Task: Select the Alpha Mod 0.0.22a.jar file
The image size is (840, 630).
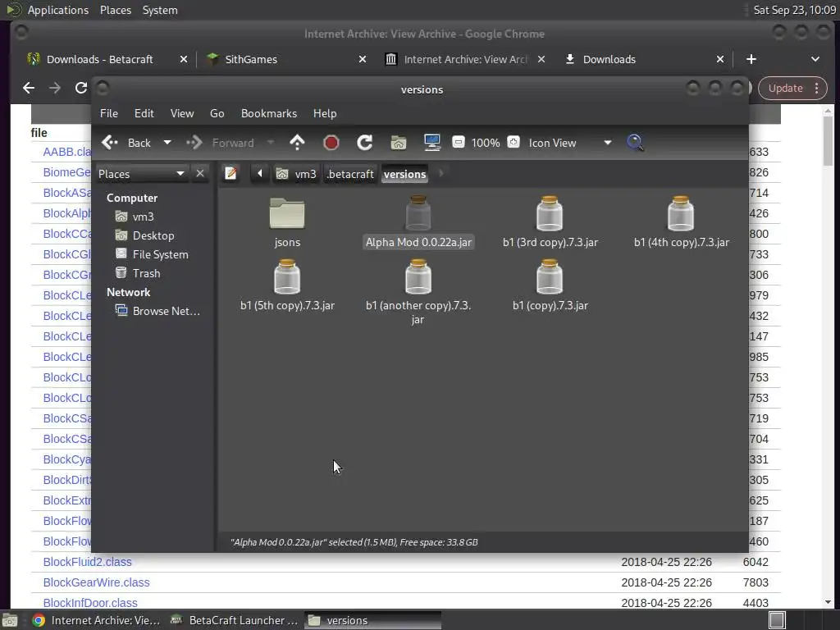Action: point(418,223)
